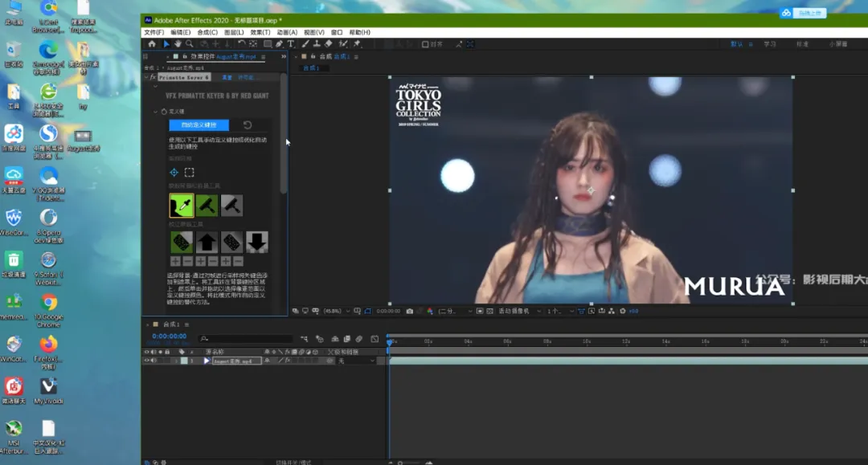Select the Pen tool

279,43
